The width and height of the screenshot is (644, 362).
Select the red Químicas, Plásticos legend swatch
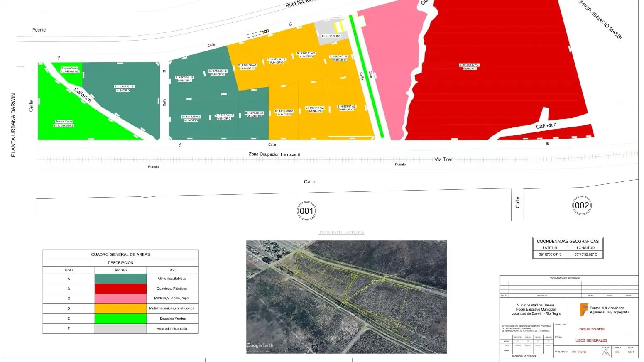pyautogui.click(x=120, y=289)
